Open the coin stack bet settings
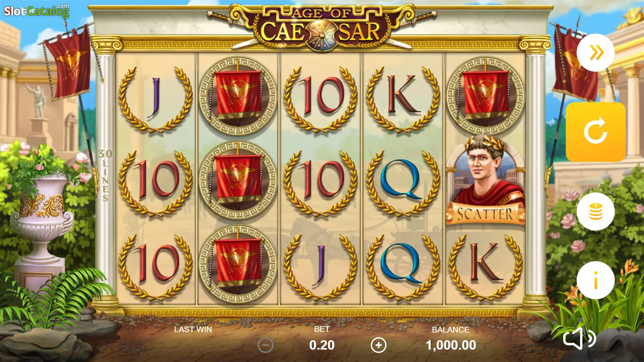 coord(595,212)
